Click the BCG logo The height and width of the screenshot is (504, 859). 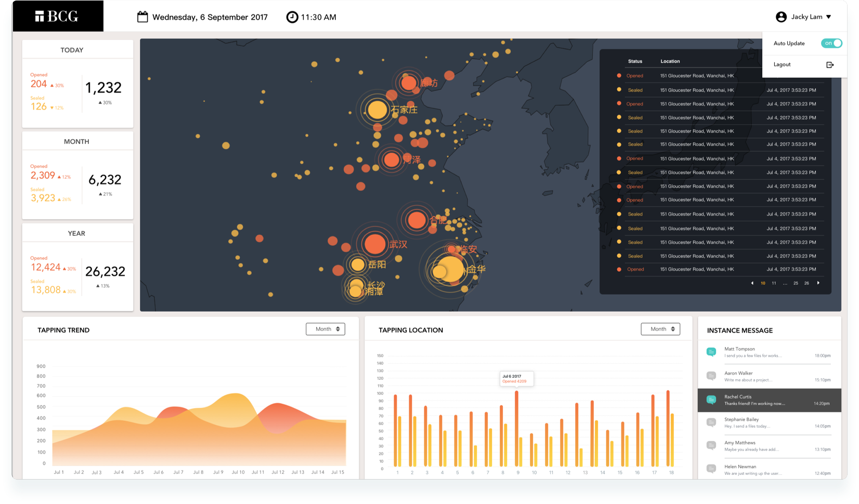coord(57,17)
